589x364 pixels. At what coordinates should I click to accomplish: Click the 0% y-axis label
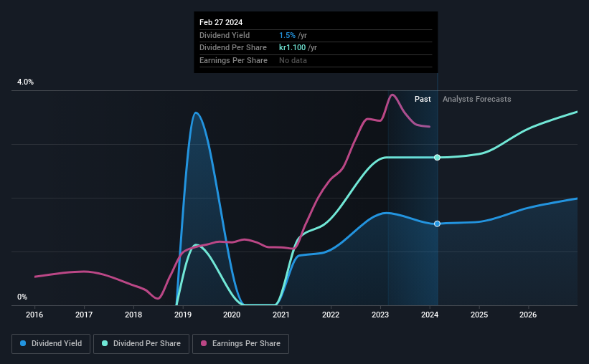pos(22,297)
